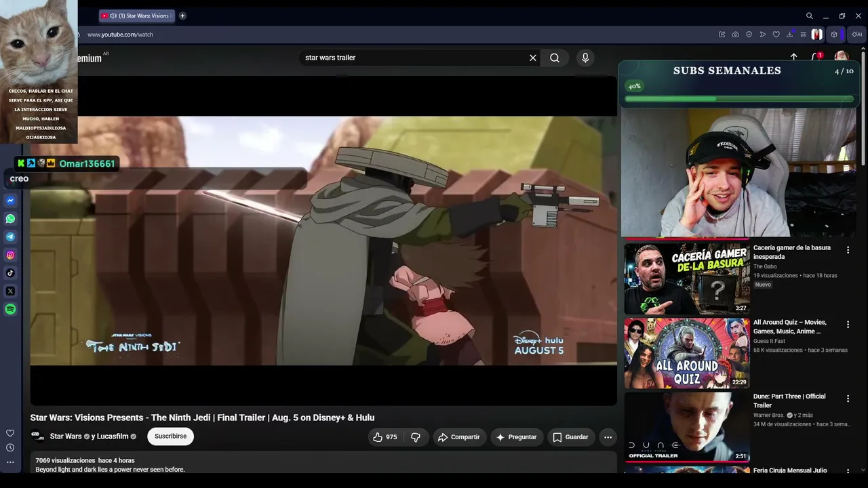Open options menu for 'Dune: Part Three' video
This screenshot has width=868, height=488.
[848, 399]
